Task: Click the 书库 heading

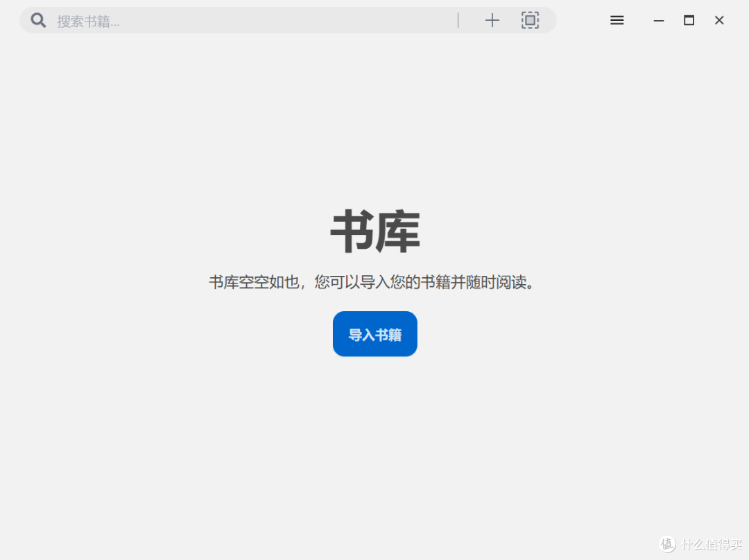Action: coord(375,231)
